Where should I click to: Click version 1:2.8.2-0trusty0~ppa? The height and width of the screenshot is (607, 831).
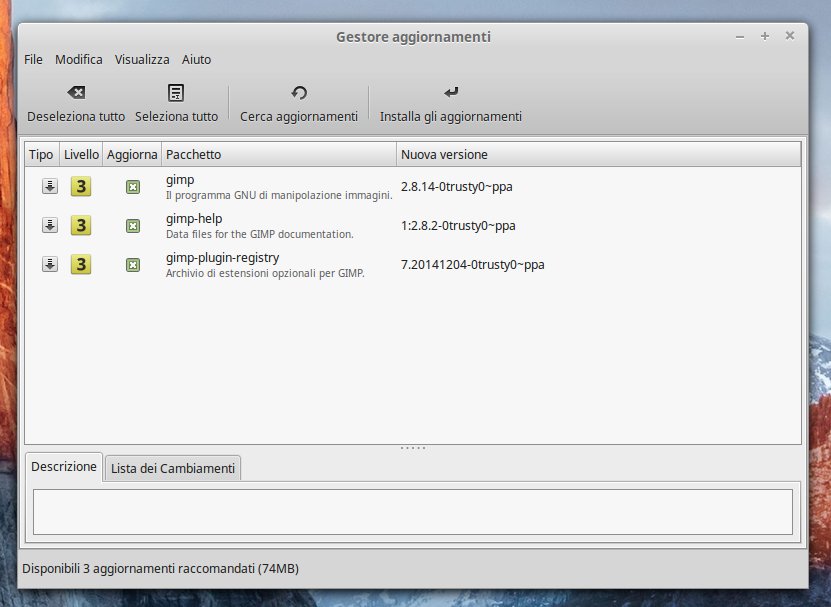click(x=458, y=226)
